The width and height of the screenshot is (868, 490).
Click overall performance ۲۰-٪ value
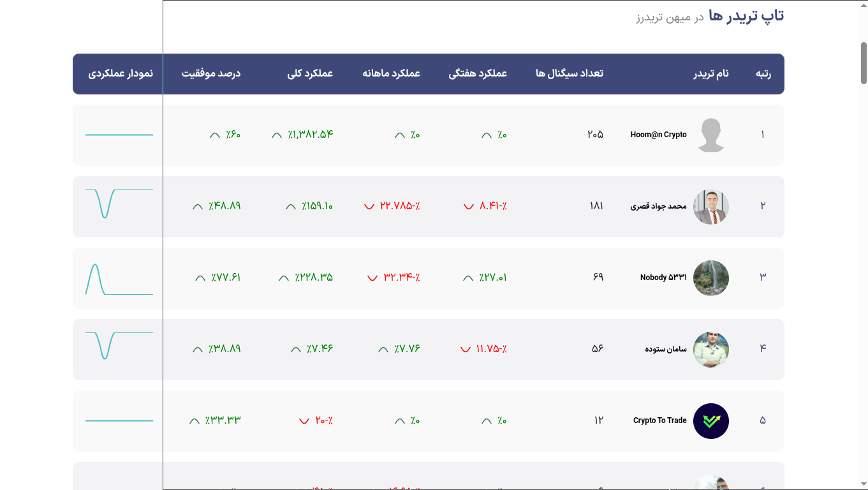click(x=324, y=420)
